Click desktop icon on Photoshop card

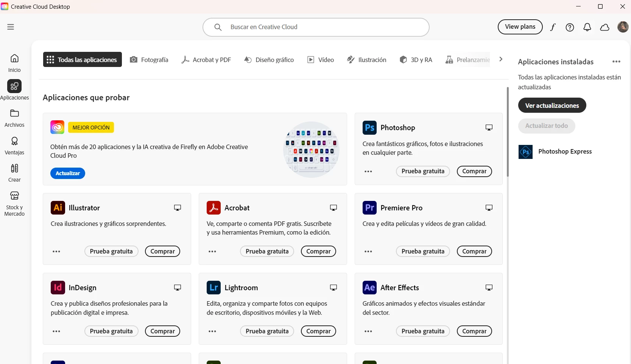pyautogui.click(x=489, y=128)
